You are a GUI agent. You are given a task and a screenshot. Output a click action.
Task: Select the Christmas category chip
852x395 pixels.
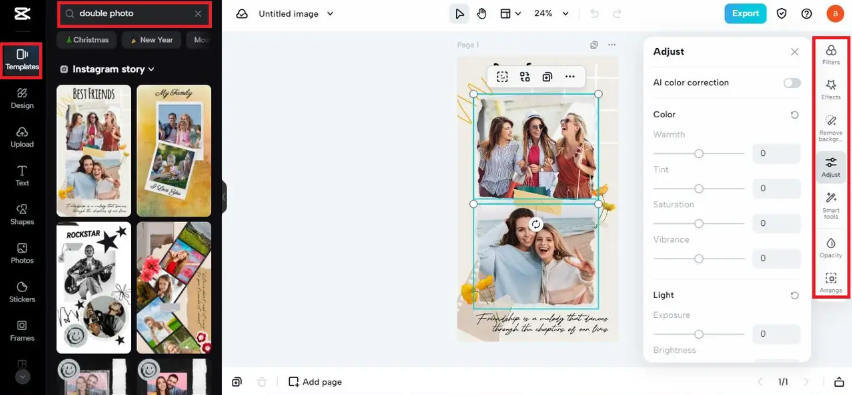coord(87,40)
